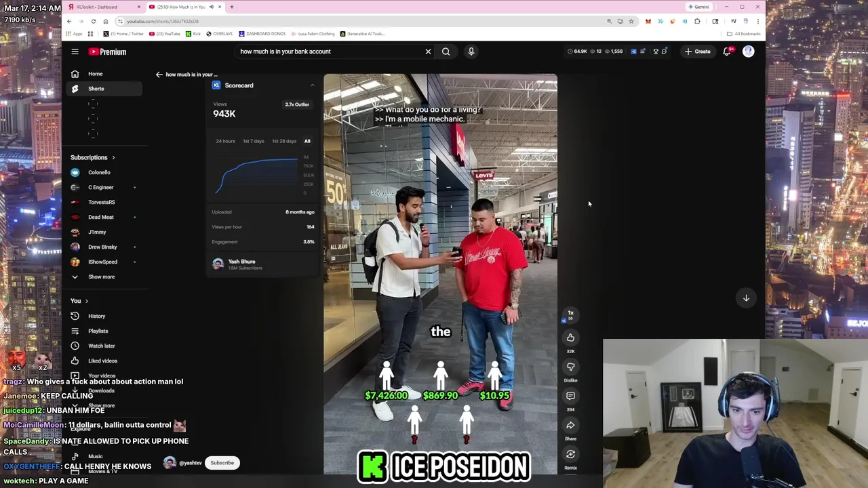
Task: Open the OVERLAYS bookmark
Action: (219, 34)
